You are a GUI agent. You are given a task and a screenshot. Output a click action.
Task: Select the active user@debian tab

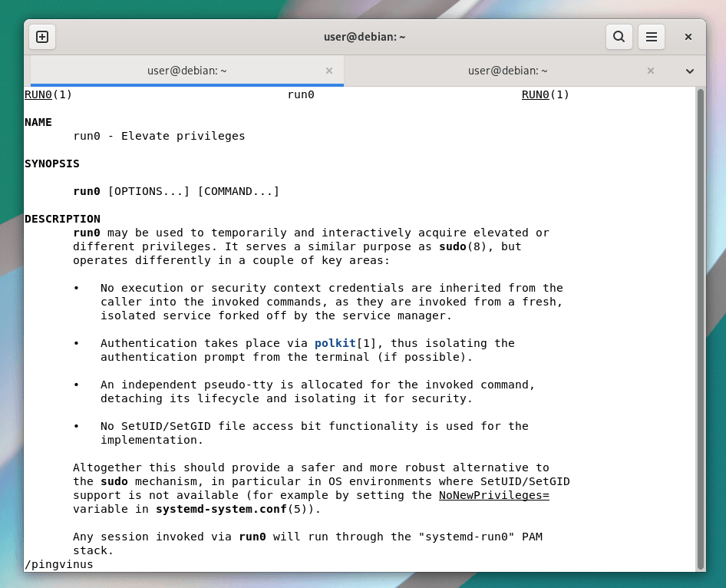tap(186, 71)
